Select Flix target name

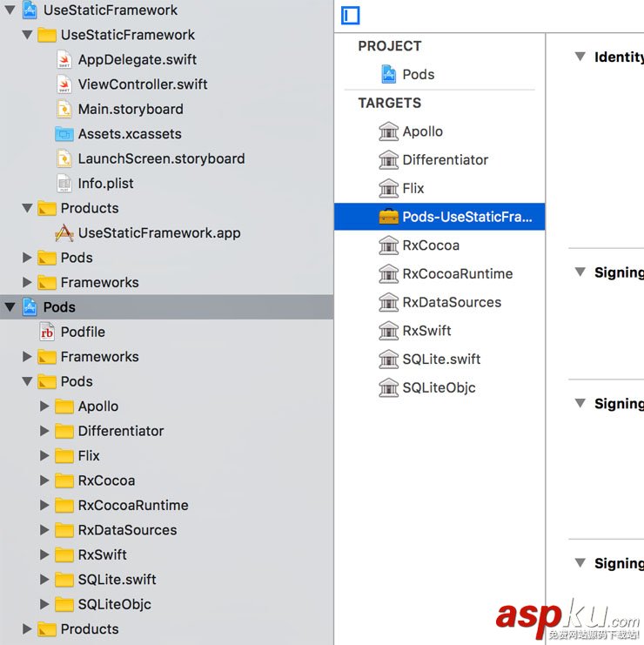(413, 188)
